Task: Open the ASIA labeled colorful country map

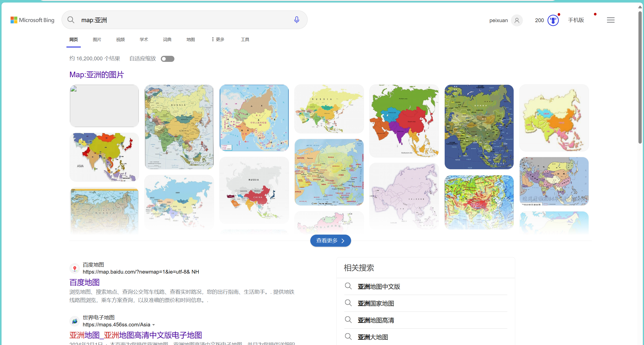Action: (104, 157)
